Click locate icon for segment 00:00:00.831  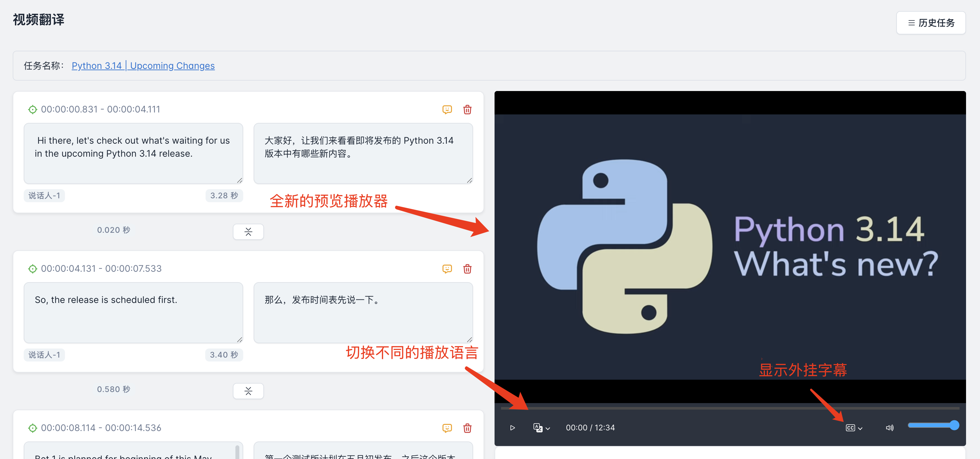point(33,110)
